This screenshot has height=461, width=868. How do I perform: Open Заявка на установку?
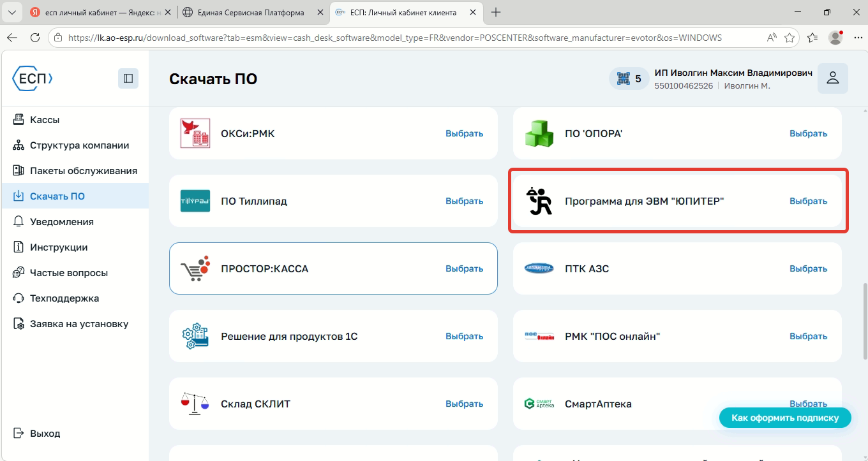click(74, 324)
